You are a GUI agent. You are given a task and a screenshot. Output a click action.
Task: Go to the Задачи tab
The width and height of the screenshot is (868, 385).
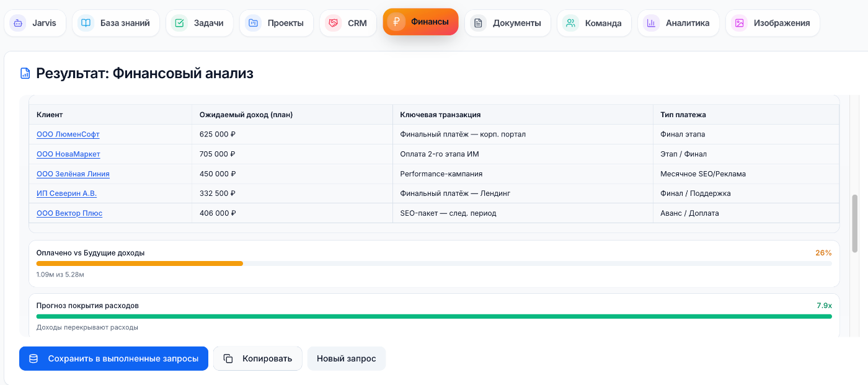pos(199,23)
